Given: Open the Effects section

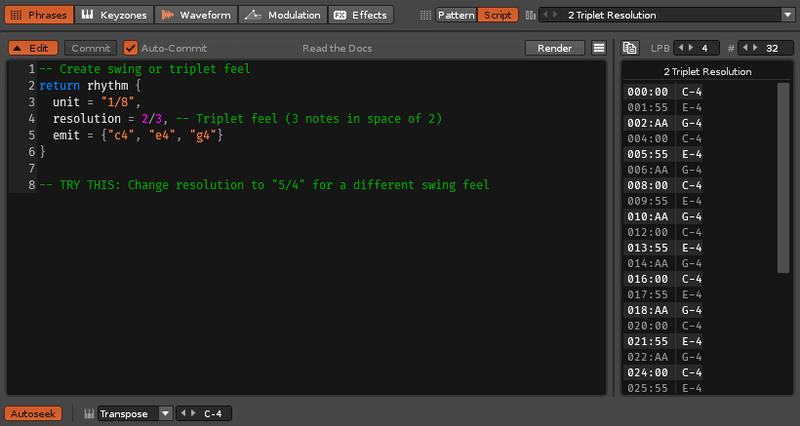Looking at the screenshot, I should [361, 15].
